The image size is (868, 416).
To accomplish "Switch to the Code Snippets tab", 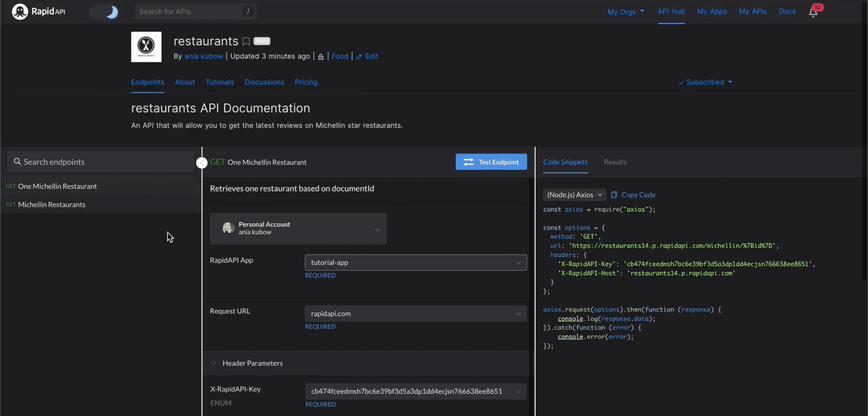I will (x=565, y=162).
